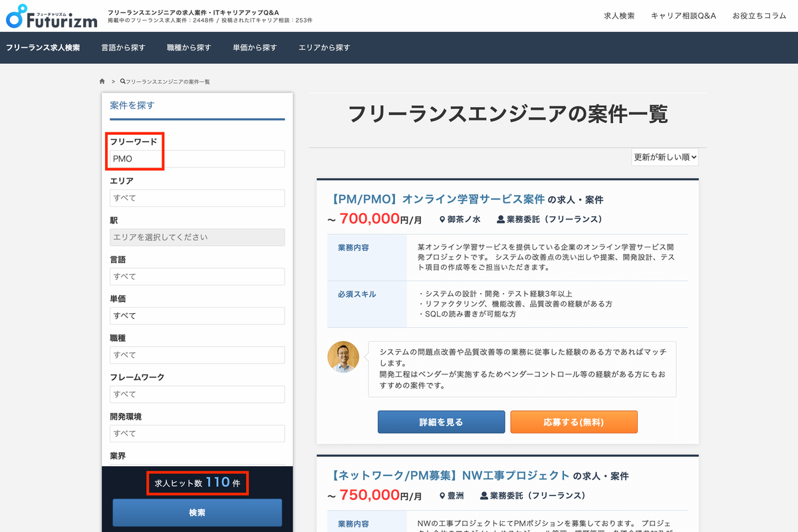Click person icon beside 業務委託 in first card

[x=501, y=219]
